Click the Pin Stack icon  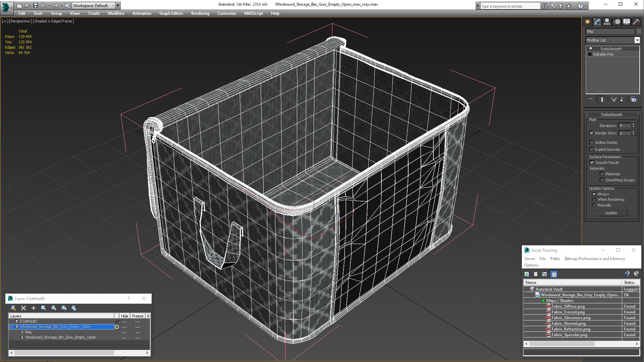(590, 100)
